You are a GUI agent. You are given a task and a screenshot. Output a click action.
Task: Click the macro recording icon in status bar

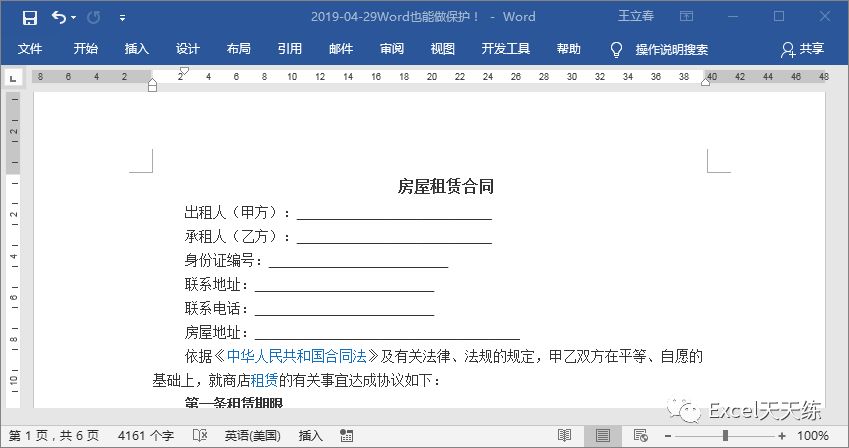tap(347, 436)
